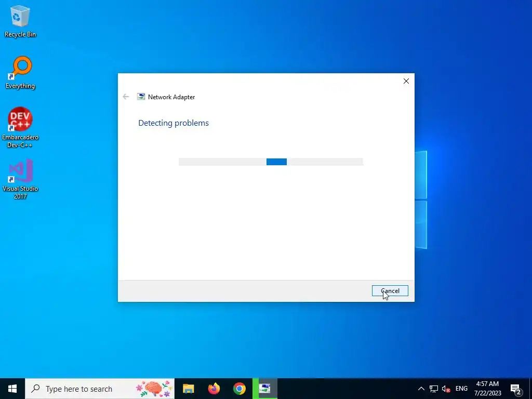Select Embarcadero Dev-C++ desktop shortcut
The image size is (532, 399).
pos(20,128)
